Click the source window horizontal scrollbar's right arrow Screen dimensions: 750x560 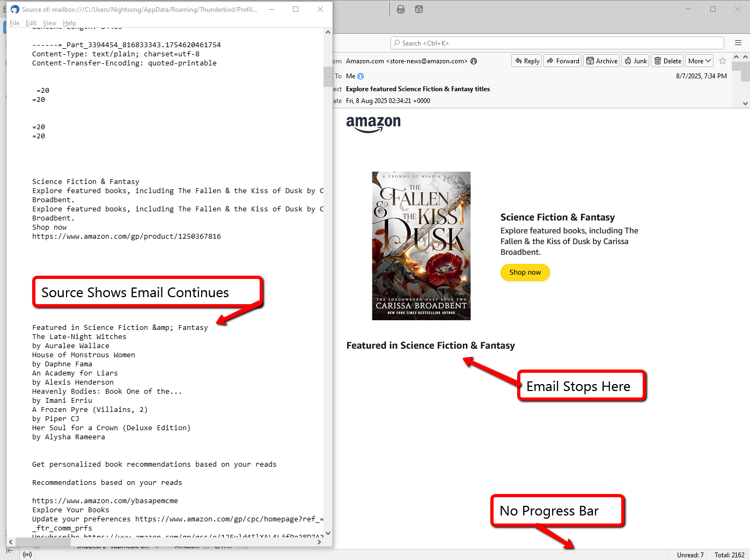[x=319, y=542]
